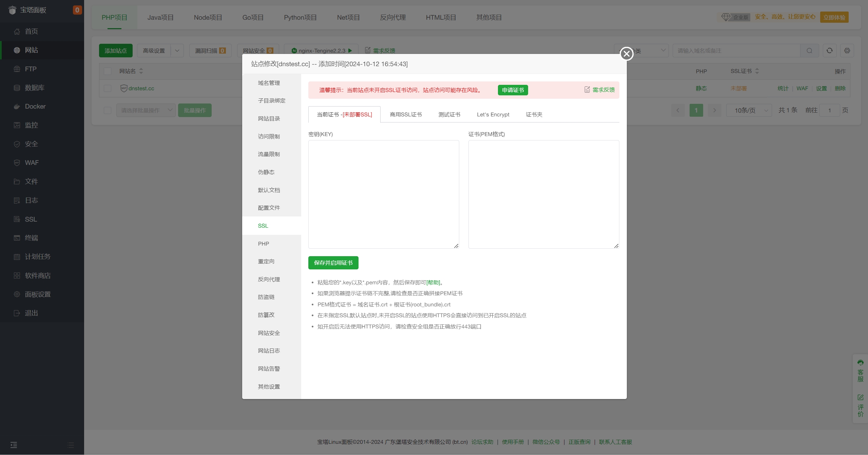Open Docker from the left sidebar
Screen dimensions: 868x455
coord(35,106)
